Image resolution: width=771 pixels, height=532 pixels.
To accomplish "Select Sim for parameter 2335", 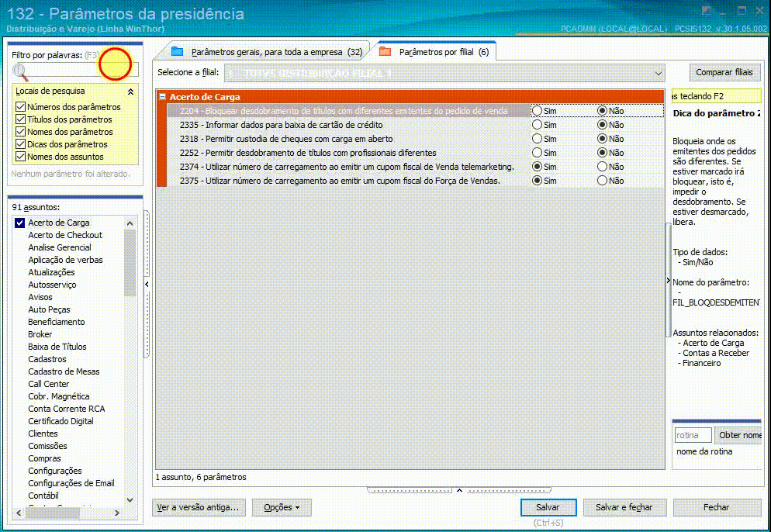I will point(537,125).
